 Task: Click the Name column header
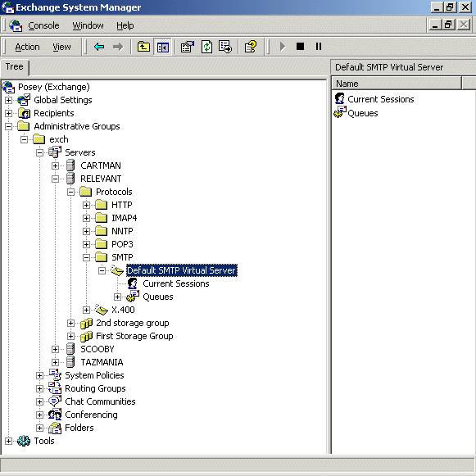397,84
